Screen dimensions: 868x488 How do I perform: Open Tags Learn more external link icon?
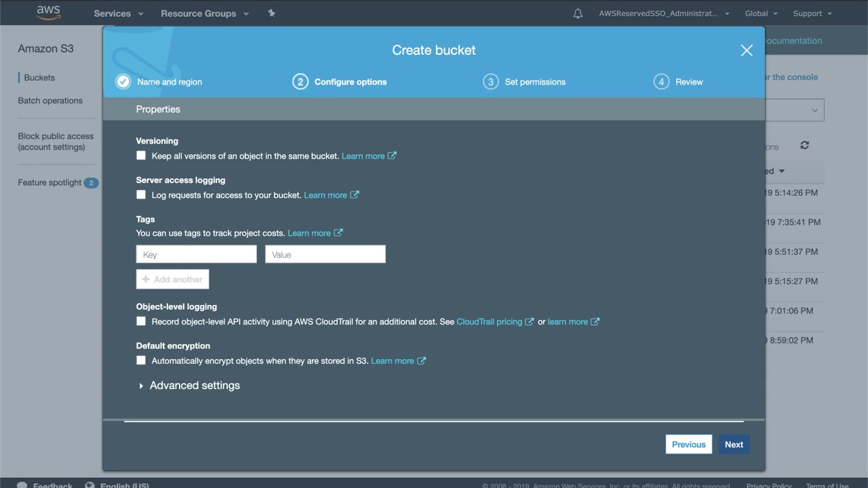point(338,232)
